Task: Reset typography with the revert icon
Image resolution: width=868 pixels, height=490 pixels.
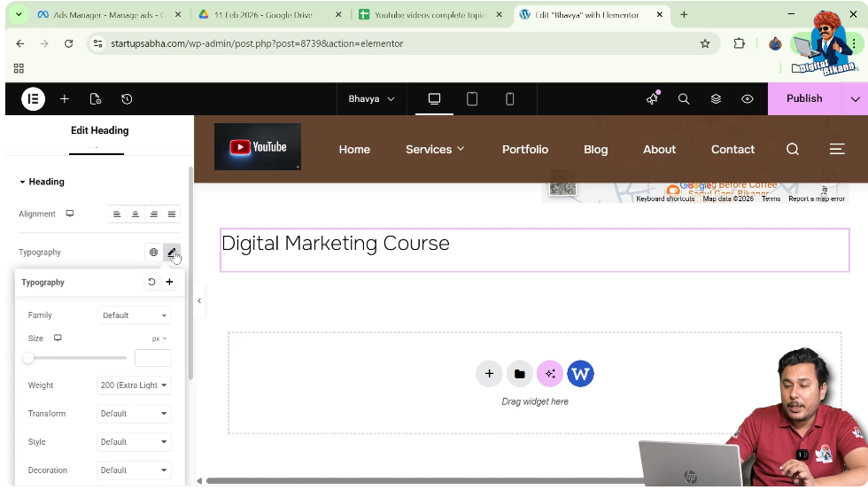Action: pyautogui.click(x=151, y=283)
